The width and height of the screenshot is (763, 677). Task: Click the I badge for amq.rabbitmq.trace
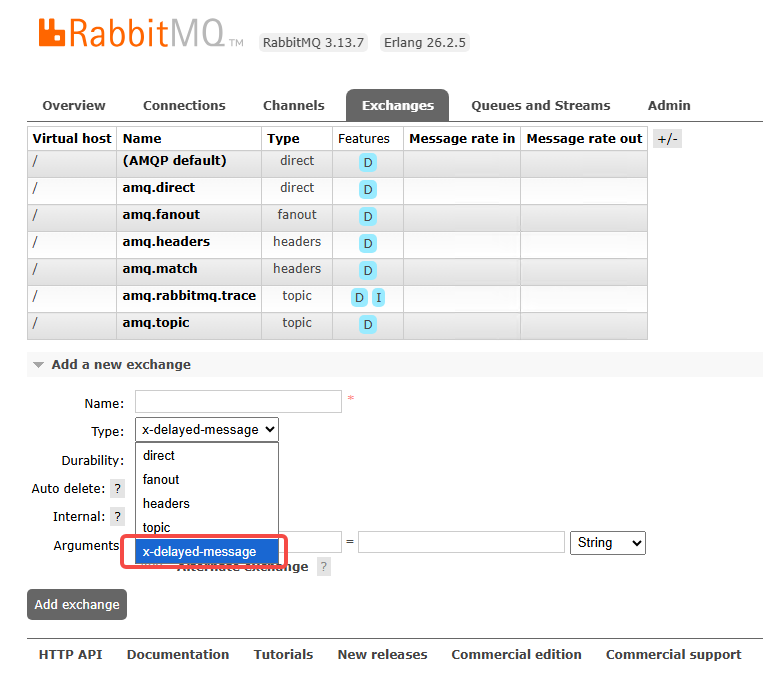point(378,297)
